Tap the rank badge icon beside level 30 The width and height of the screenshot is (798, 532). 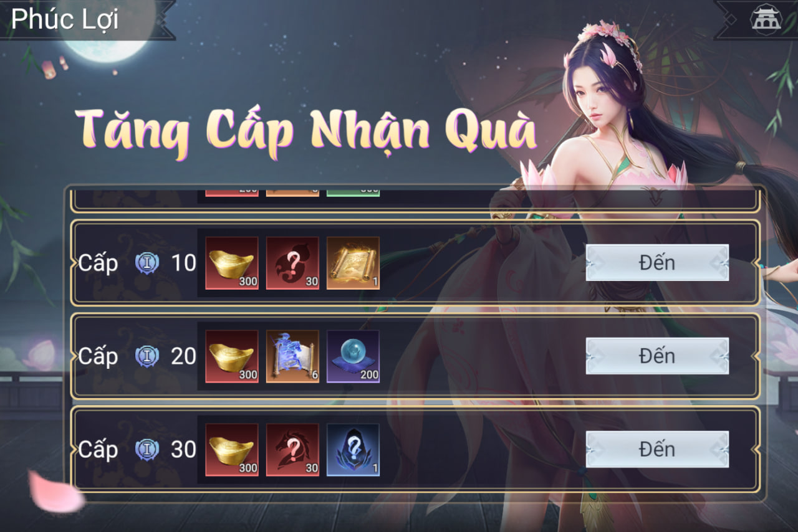tap(147, 450)
